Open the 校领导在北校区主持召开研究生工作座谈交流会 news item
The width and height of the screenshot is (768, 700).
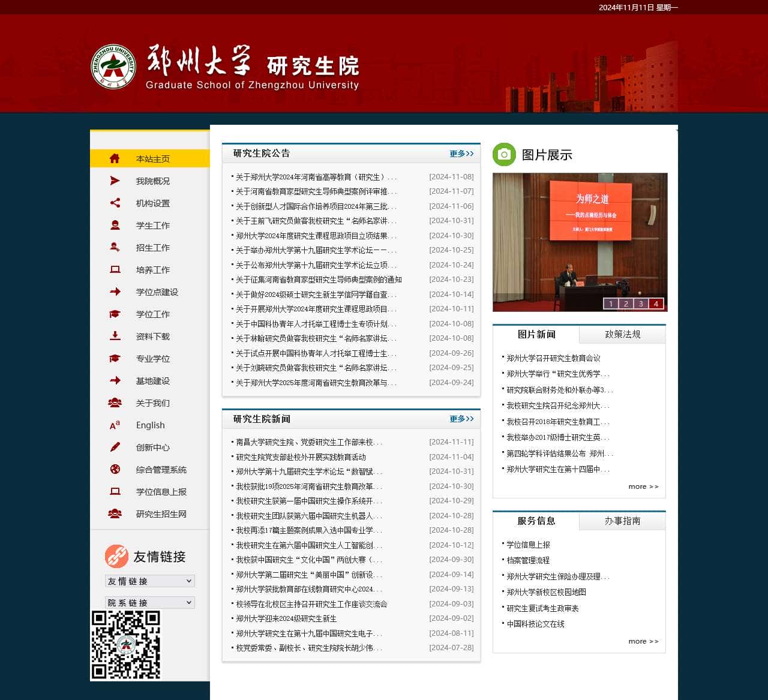pos(311,604)
